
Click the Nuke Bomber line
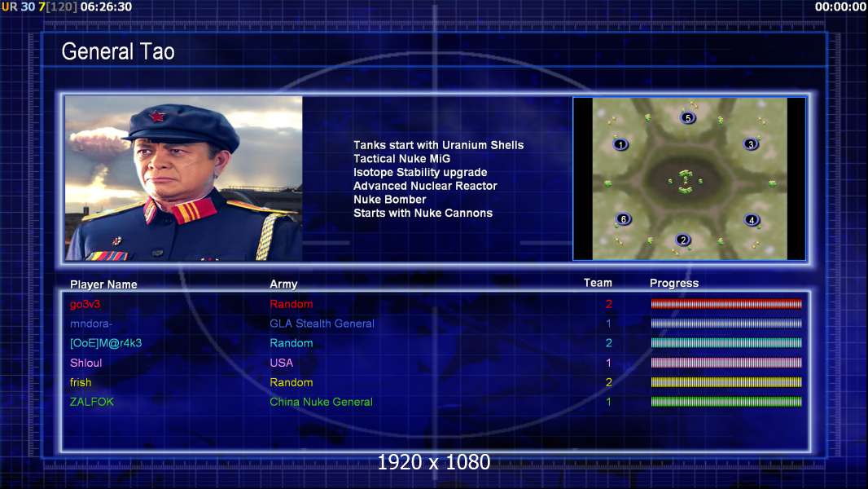click(x=390, y=200)
